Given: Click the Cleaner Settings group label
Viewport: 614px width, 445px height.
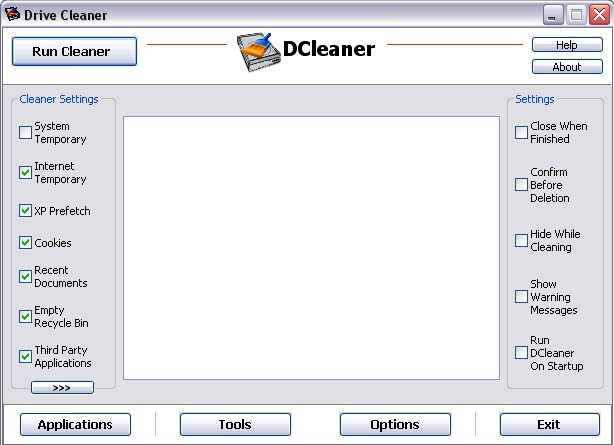Looking at the screenshot, I should 59,99.
